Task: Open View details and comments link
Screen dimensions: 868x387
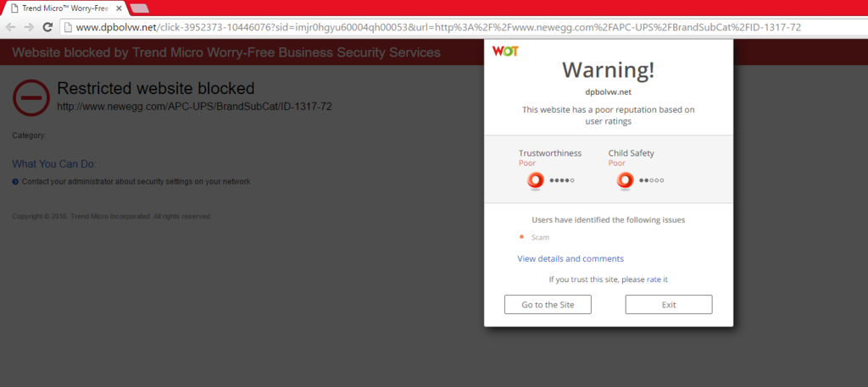Action: [570, 259]
